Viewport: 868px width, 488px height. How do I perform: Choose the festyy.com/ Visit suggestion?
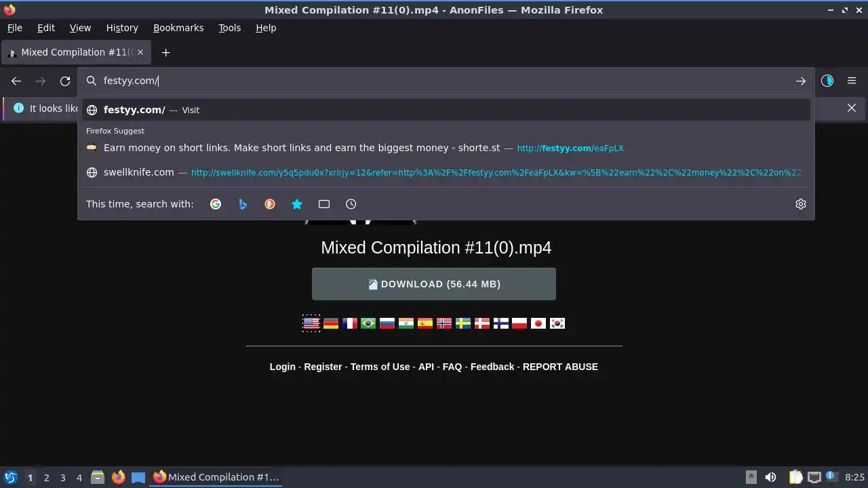[x=446, y=110]
